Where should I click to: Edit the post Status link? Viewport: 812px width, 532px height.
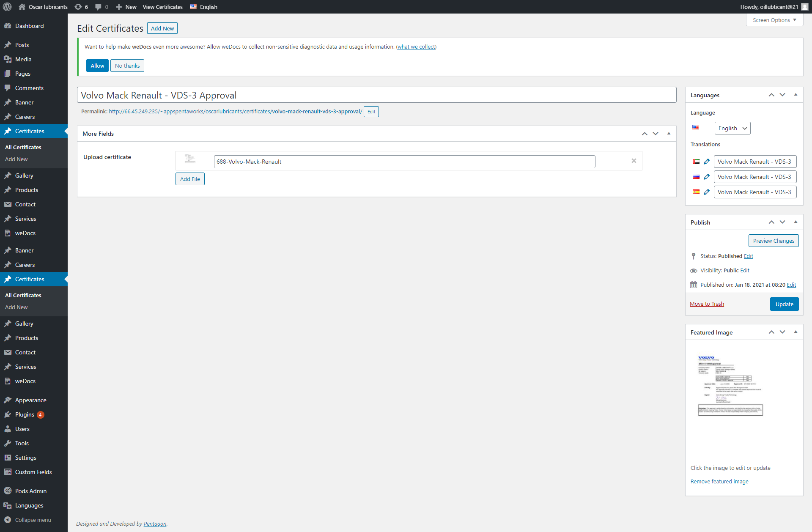(x=748, y=256)
